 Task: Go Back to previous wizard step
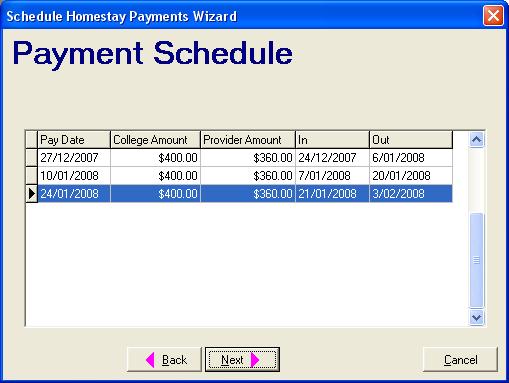click(164, 360)
